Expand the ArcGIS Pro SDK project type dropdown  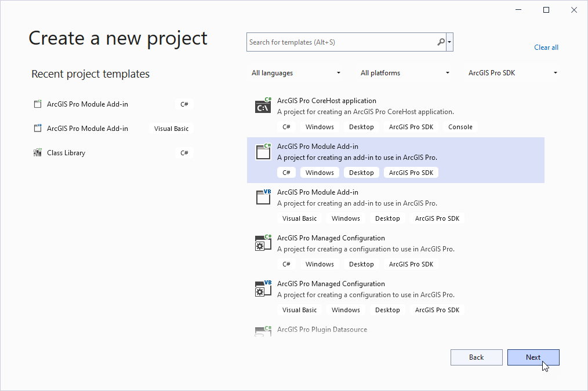pyautogui.click(x=513, y=73)
